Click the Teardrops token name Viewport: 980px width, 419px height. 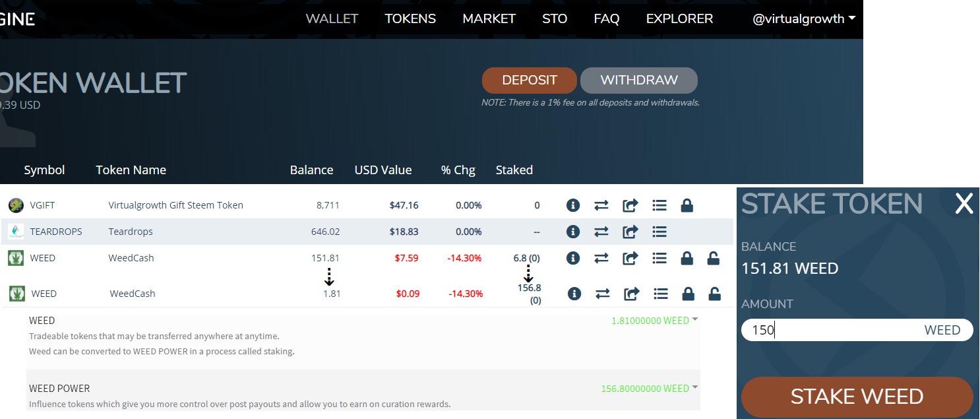point(131,232)
